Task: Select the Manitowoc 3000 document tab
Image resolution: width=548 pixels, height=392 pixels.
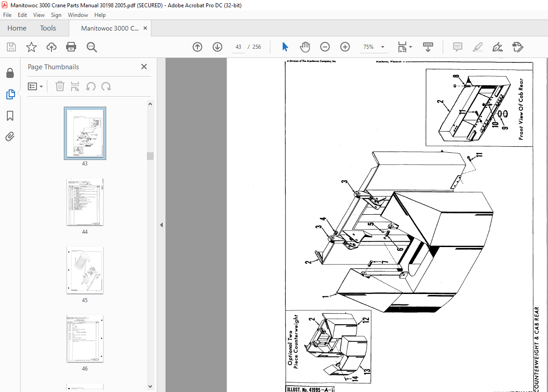Action: pyautogui.click(x=110, y=28)
